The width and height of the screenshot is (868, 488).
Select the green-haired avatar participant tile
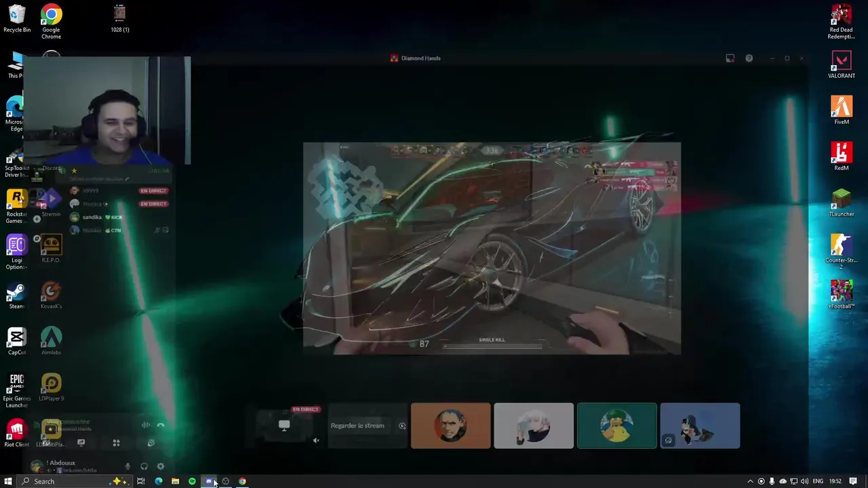[x=617, y=426]
